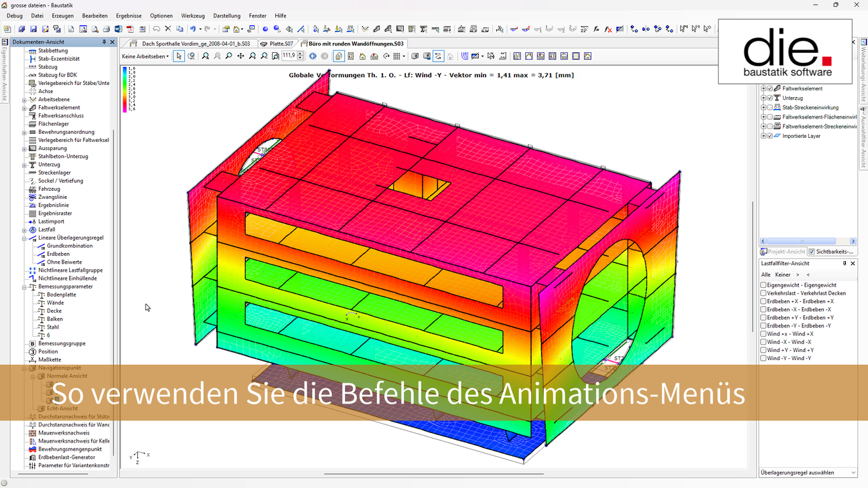Check the Eigengewicht load case filter

click(x=764, y=285)
